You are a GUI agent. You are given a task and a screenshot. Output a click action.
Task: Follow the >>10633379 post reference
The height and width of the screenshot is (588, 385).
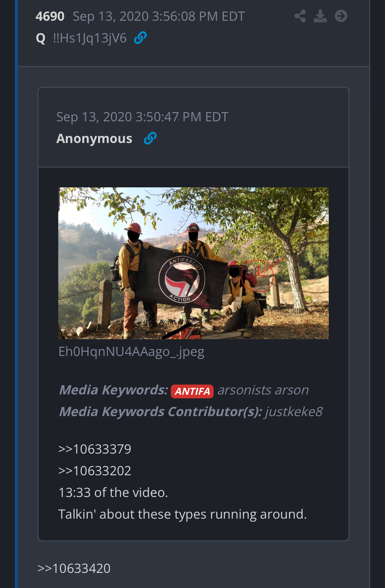tap(95, 449)
